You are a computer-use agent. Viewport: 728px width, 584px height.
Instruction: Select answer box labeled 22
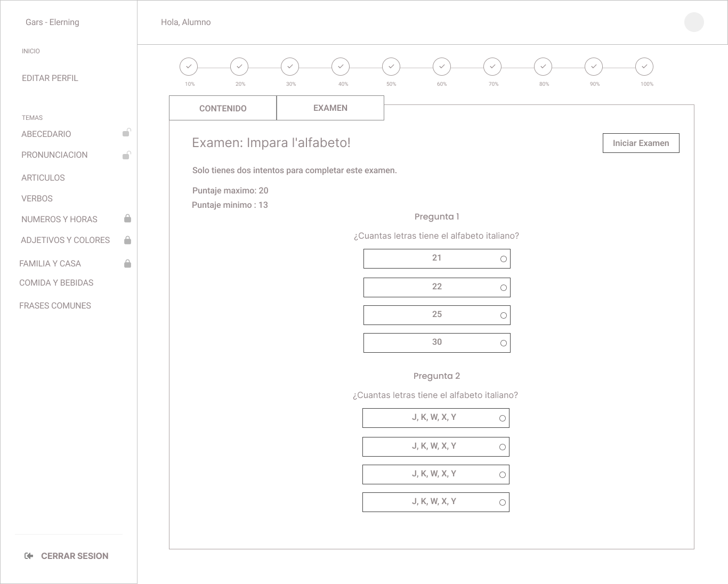(436, 287)
